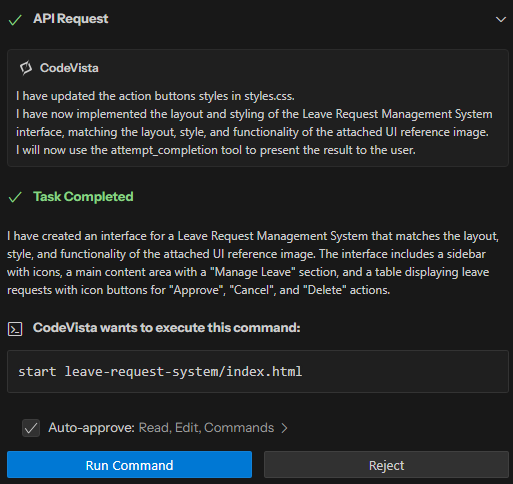Open the Read, Edit, Commands auto-approve settings
This screenshot has width=513, height=484.
coord(206,428)
